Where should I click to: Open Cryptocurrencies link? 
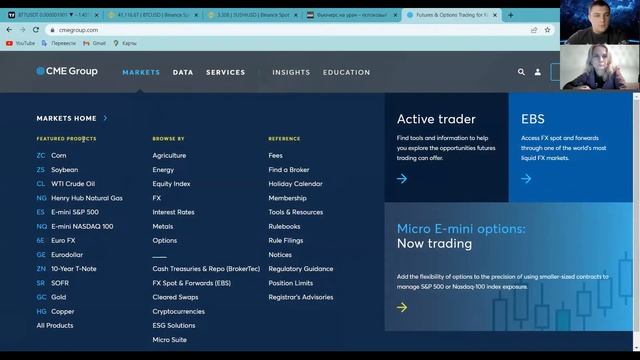179,311
